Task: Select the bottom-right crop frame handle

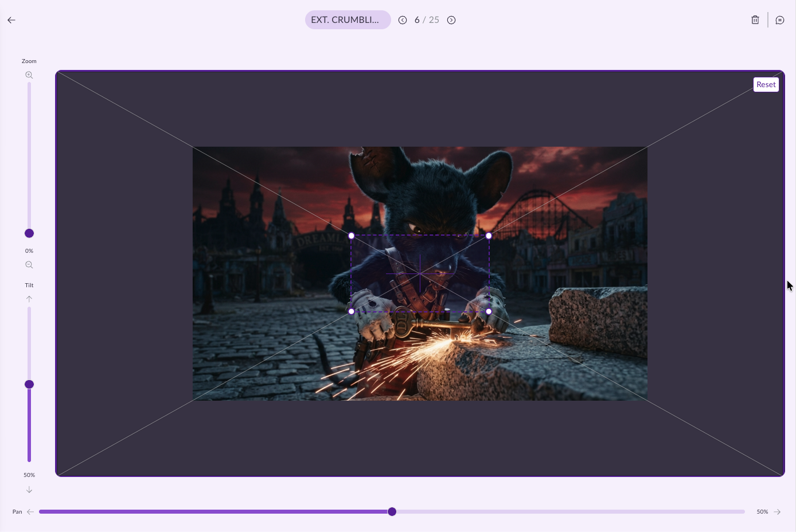Action: point(489,311)
